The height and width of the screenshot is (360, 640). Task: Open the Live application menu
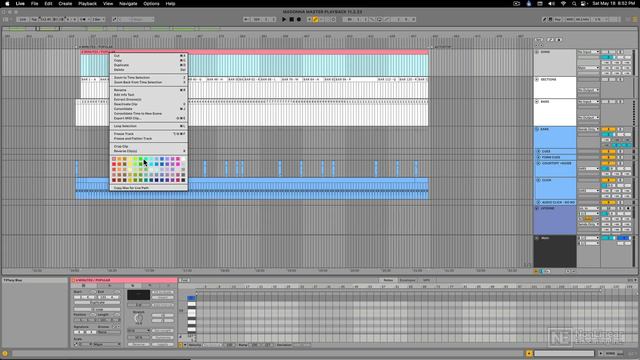pyautogui.click(x=20, y=4)
